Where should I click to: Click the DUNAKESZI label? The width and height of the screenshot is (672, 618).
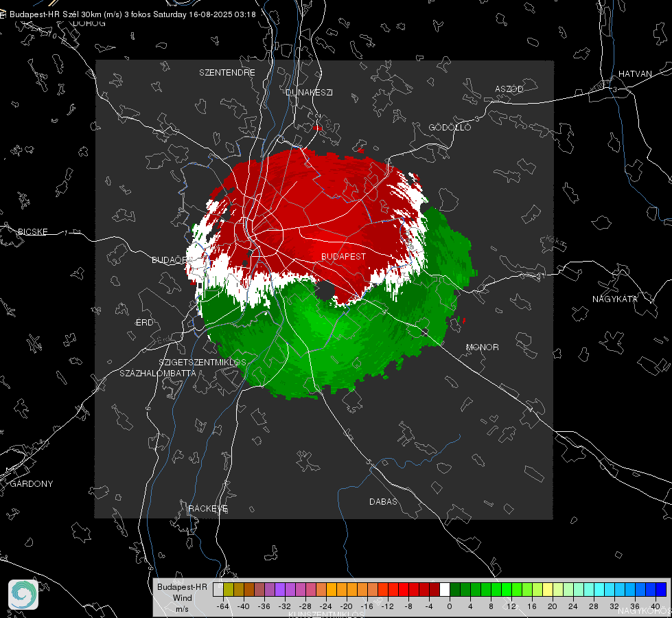pyautogui.click(x=309, y=92)
